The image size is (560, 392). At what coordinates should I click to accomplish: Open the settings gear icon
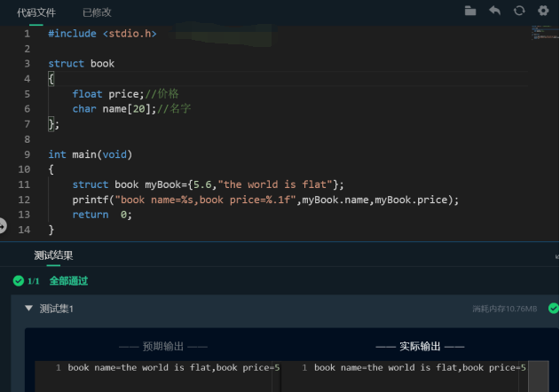click(x=543, y=11)
